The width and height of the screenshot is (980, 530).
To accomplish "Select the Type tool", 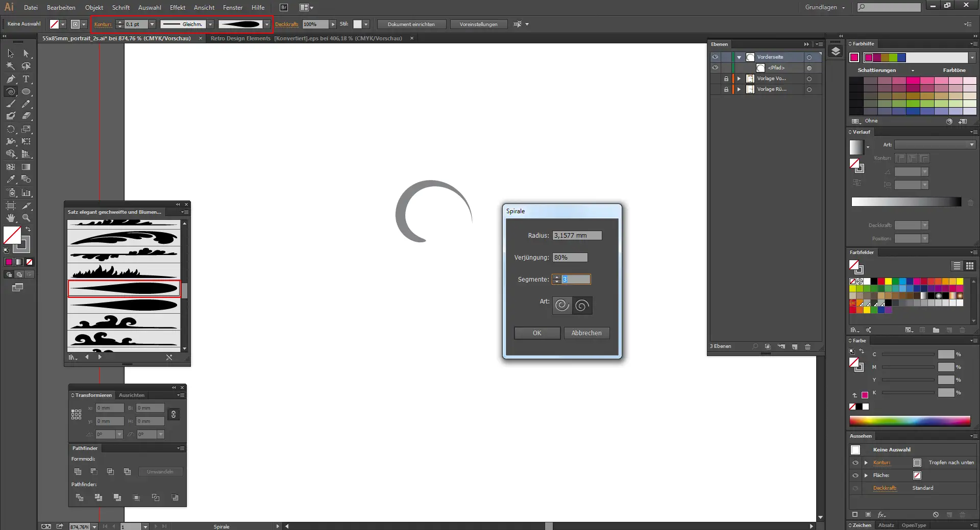I will pyautogui.click(x=26, y=79).
